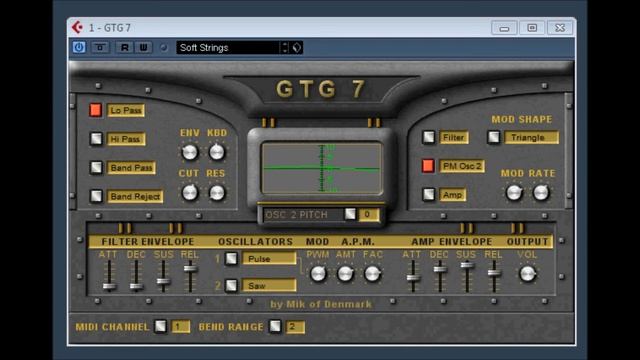The height and width of the screenshot is (360, 640).
Task: Click the CUT cutoff knob
Action: click(190, 193)
